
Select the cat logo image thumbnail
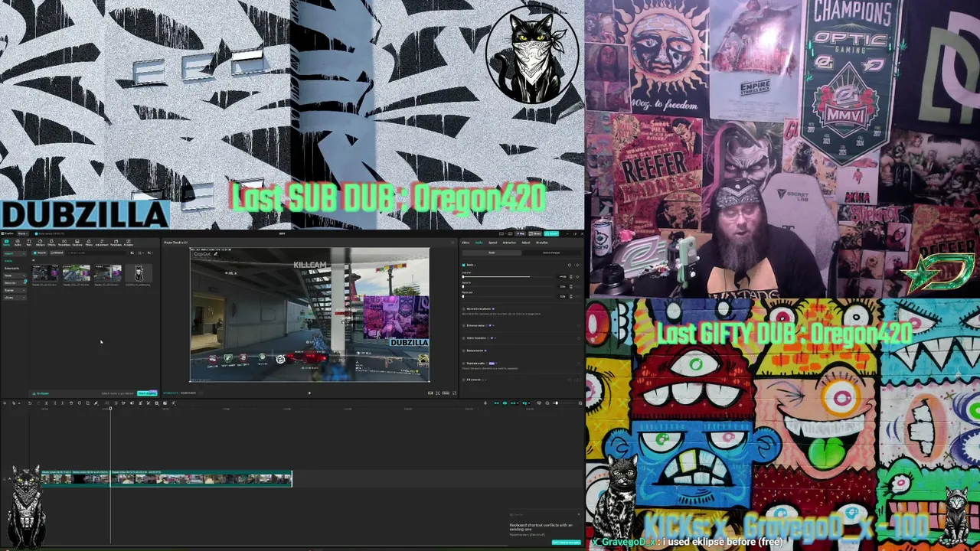139,273
